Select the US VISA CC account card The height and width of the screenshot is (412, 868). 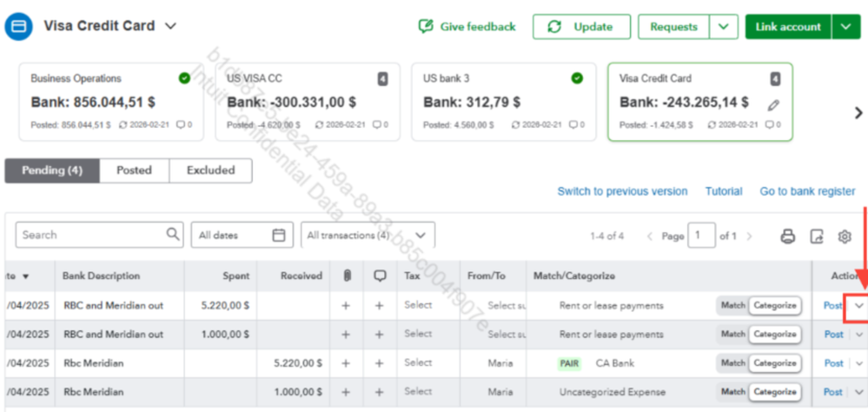[x=308, y=102]
